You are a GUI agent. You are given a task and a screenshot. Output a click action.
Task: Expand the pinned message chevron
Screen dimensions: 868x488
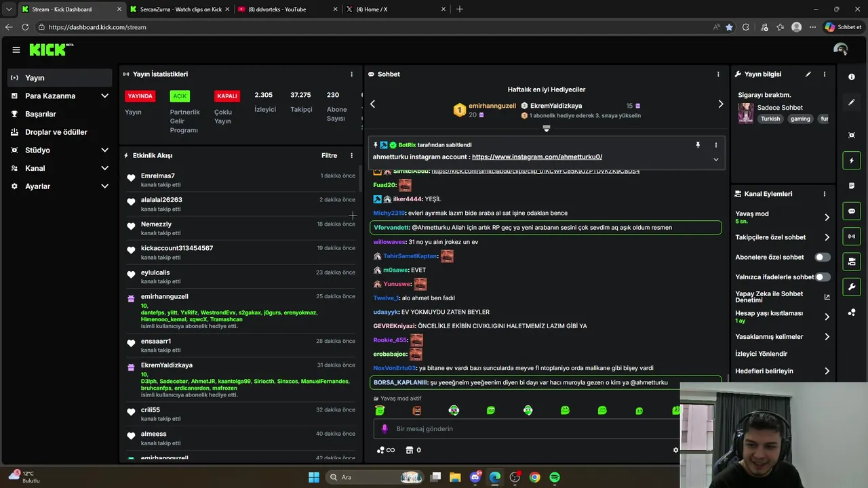pos(715,159)
